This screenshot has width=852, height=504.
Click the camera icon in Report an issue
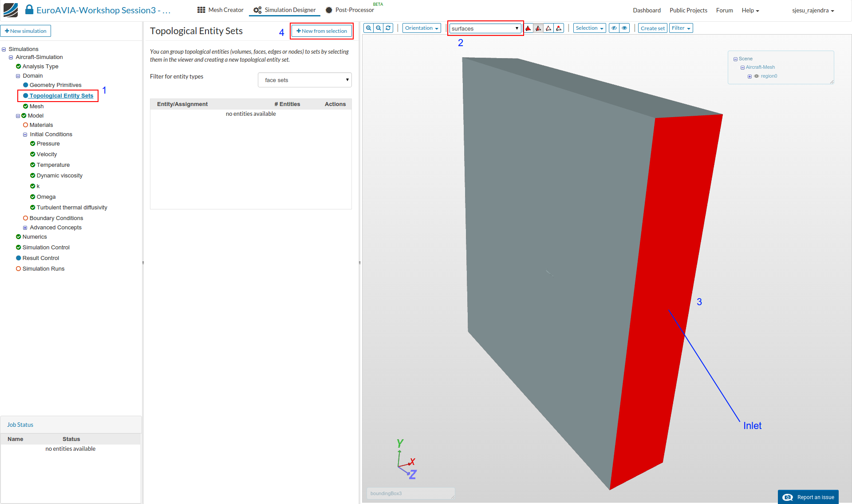[x=788, y=497]
